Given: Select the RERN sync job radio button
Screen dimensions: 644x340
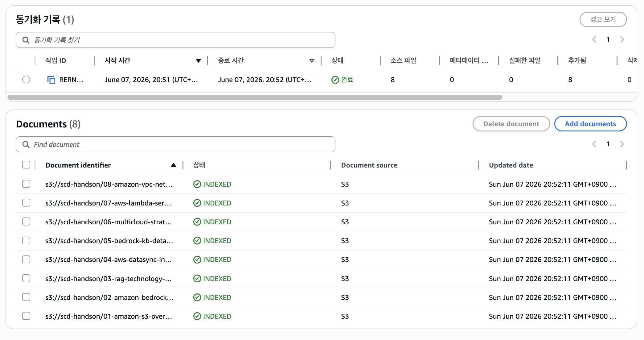Looking at the screenshot, I should (26, 80).
